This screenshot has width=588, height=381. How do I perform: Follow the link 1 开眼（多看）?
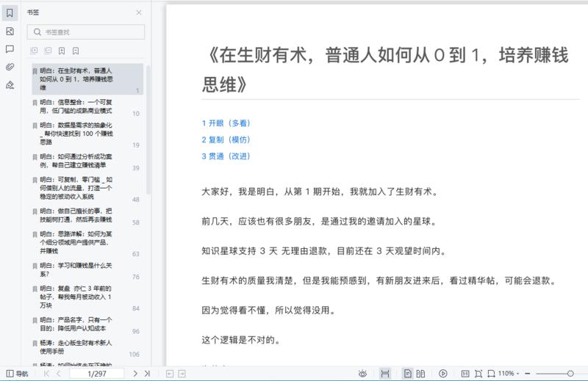point(226,123)
